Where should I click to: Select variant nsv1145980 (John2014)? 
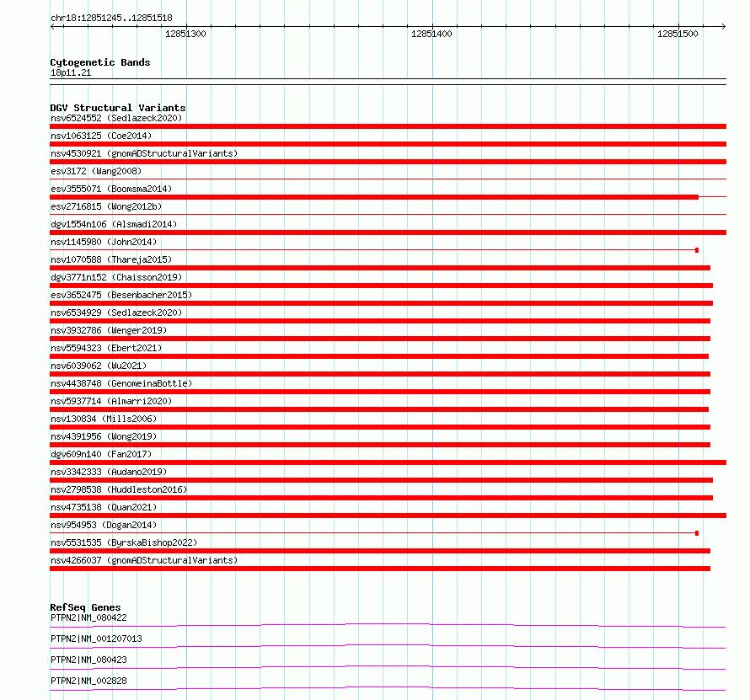pyautogui.click(x=104, y=242)
